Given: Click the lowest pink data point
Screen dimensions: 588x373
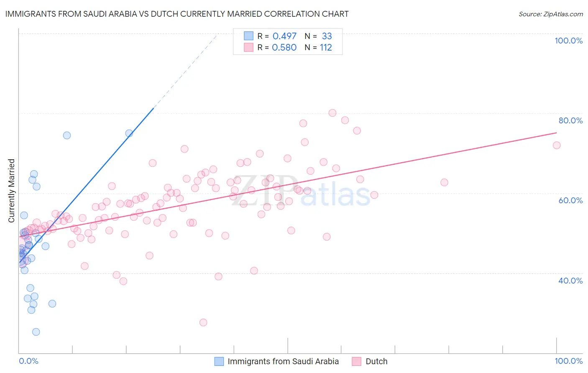Looking at the screenshot, I should (203, 322).
